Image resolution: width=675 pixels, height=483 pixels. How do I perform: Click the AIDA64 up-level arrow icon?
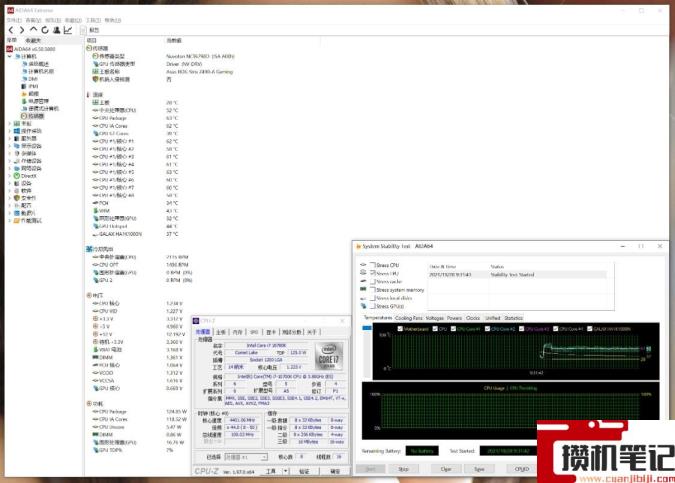(33, 30)
